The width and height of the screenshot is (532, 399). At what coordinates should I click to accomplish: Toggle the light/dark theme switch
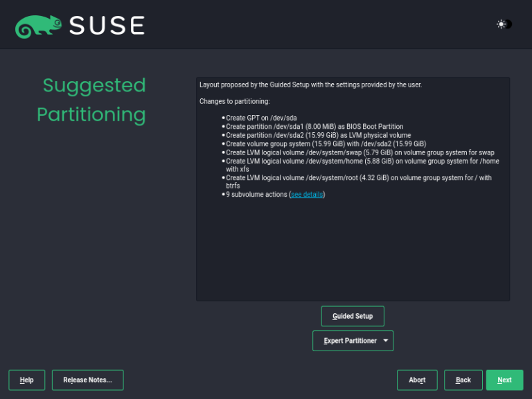point(504,24)
